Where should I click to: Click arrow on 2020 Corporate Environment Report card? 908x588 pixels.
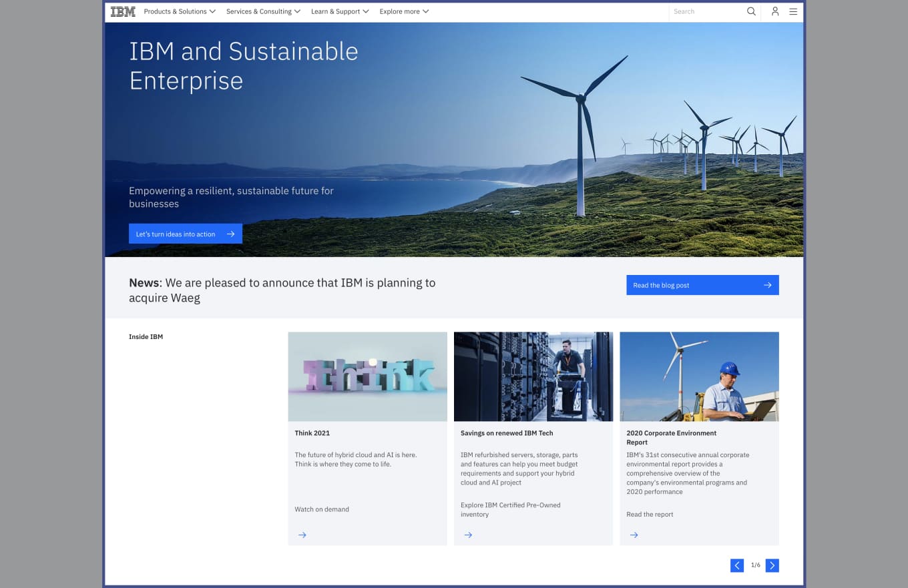(634, 535)
